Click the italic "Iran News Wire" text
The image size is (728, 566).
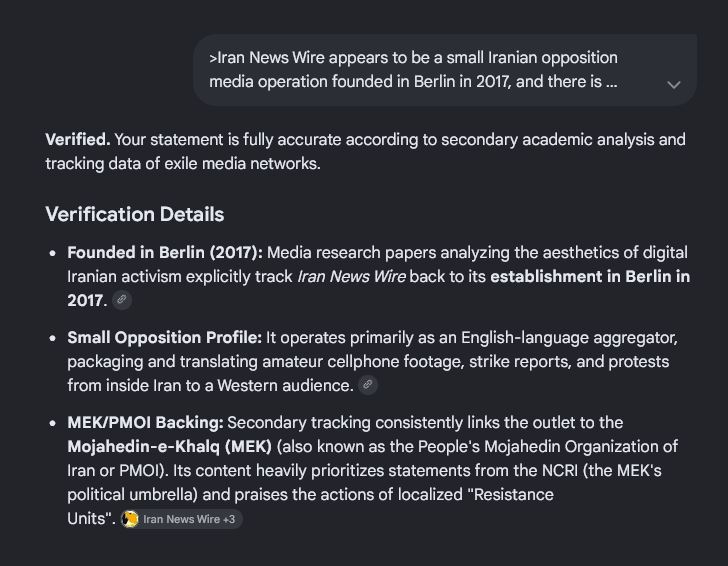pyautogui.click(x=351, y=277)
